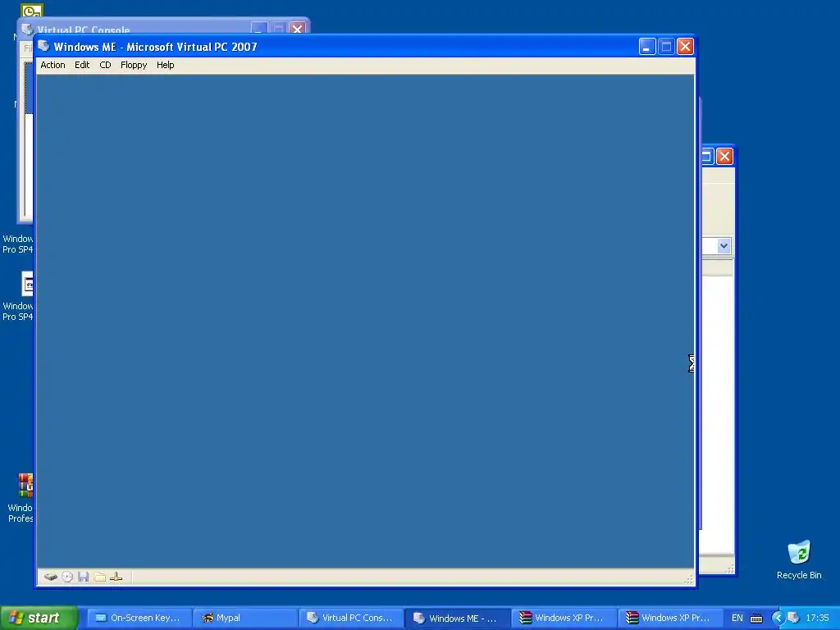Open the CD menu
The image size is (840, 630).
(x=105, y=65)
